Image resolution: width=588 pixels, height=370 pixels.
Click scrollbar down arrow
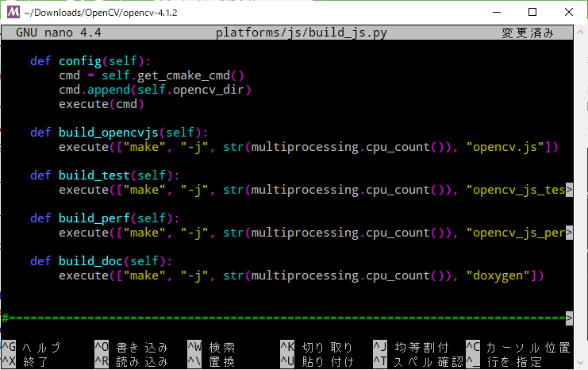click(x=581, y=363)
